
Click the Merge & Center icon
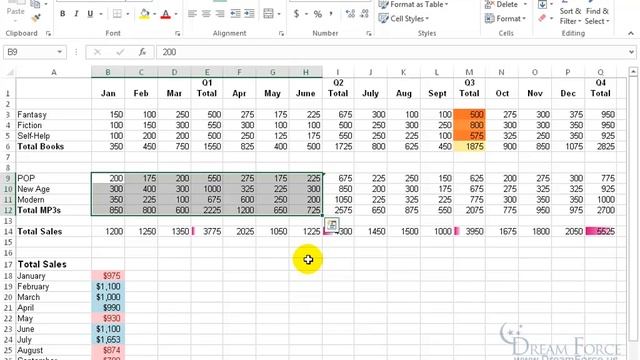coord(268,14)
